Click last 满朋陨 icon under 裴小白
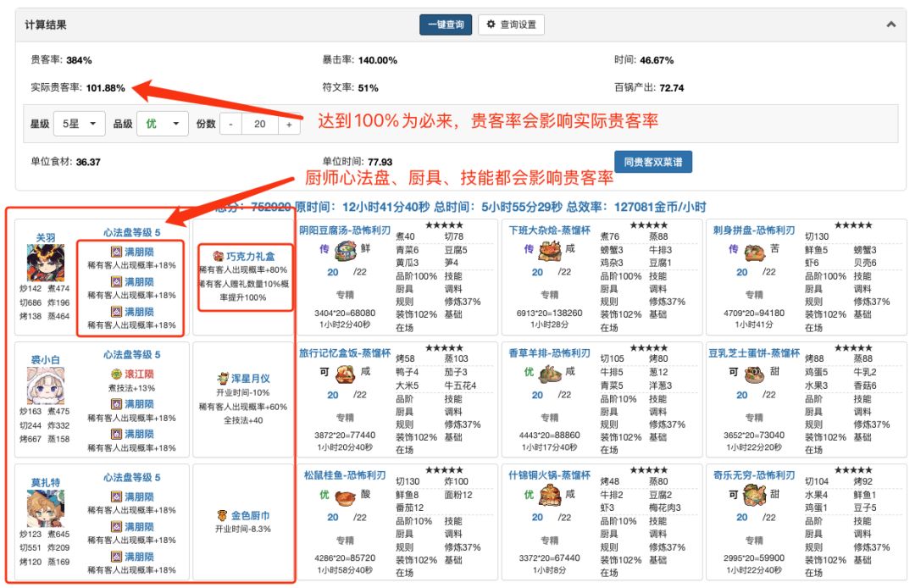The width and height of the screenshot is (915, 588). tap(117, 434)
